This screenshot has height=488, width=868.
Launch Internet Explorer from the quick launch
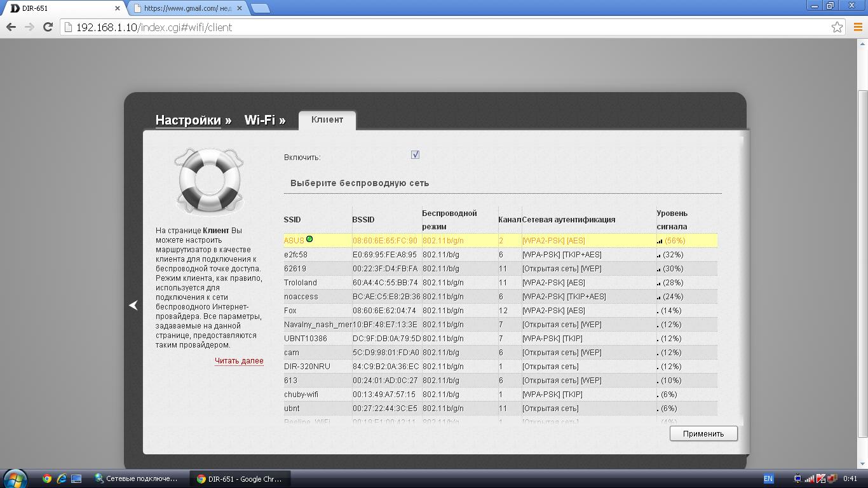click(x=62, y=478)
